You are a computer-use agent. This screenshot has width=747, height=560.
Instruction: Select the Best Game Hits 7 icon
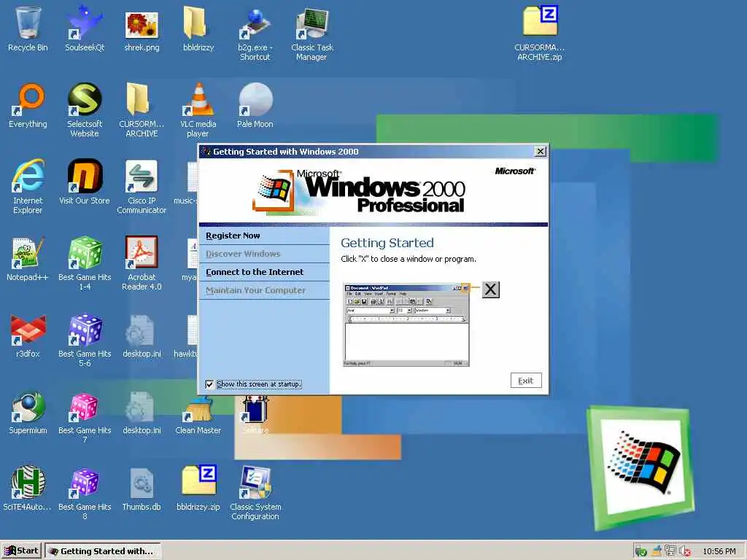click(85, 405)
